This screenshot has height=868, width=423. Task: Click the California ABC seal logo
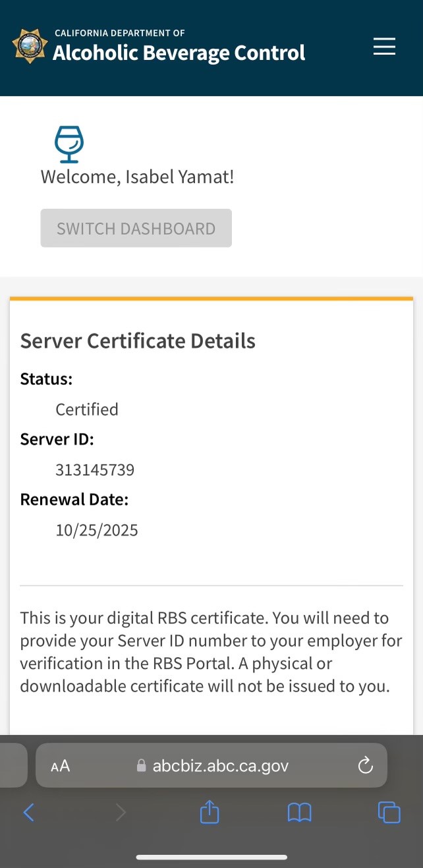(30, 46)
